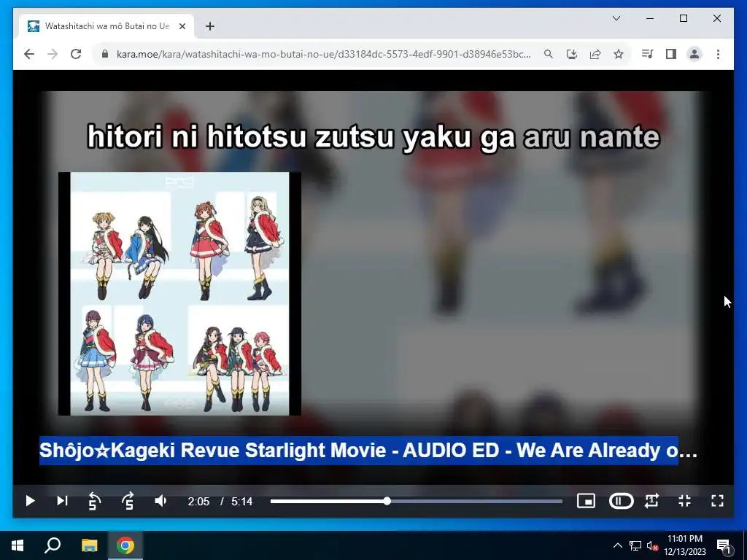Image resolution: width=747 pixels, height=560 pixels.
Task: Open Windows taskbar search
Action: (x=53, y=545)
